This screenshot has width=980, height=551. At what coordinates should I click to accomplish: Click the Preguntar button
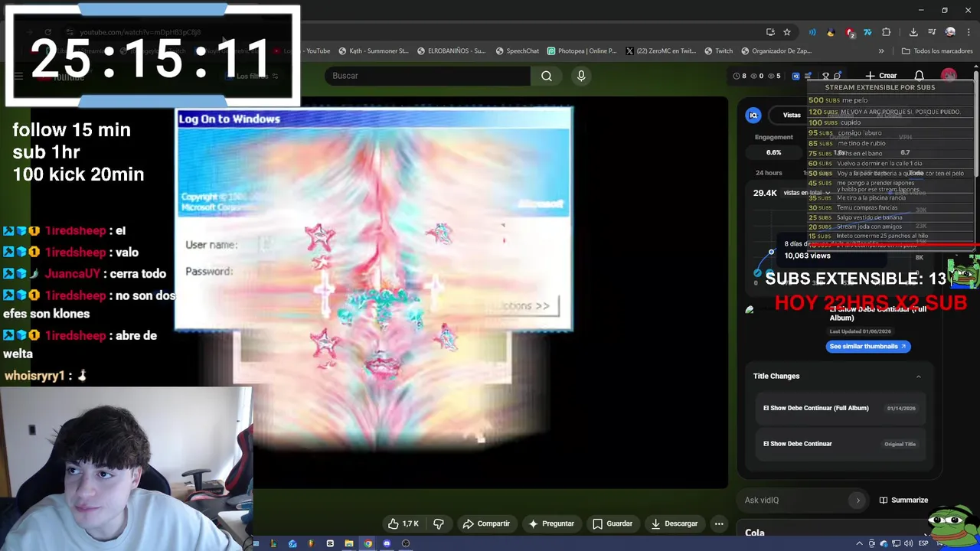click(551, 523)
